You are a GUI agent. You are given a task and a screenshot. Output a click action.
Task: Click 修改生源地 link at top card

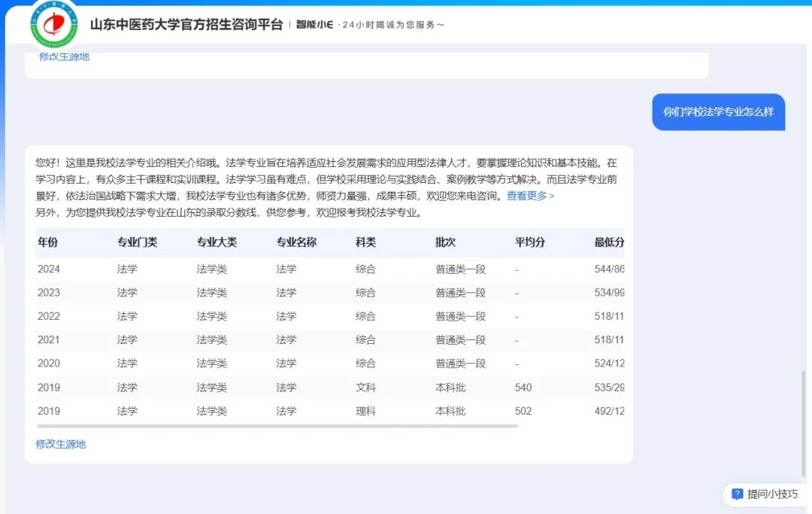point(64,56)
